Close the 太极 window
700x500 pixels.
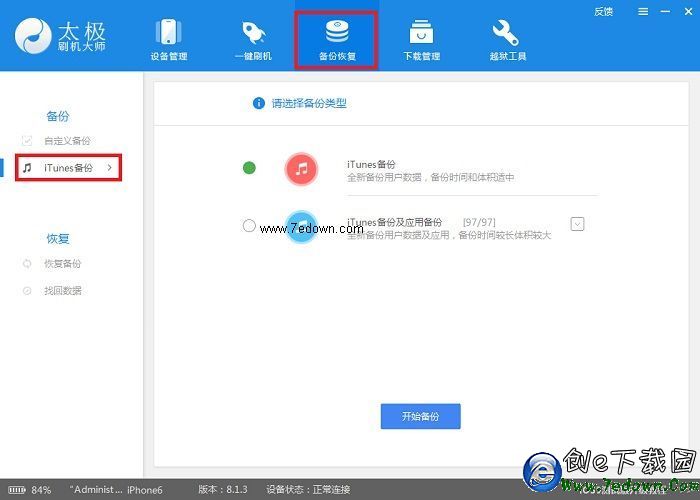tap(688, 12)
